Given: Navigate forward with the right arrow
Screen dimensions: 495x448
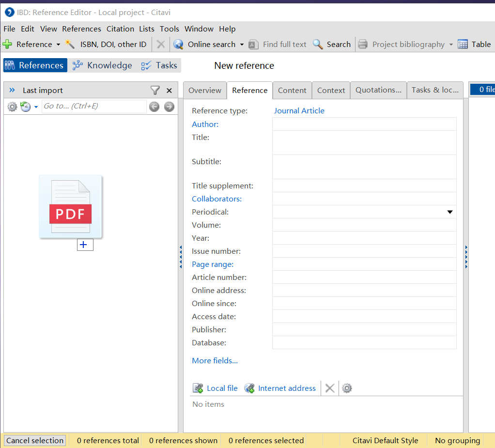Looking at the screenshot, I should pos(169,107).
